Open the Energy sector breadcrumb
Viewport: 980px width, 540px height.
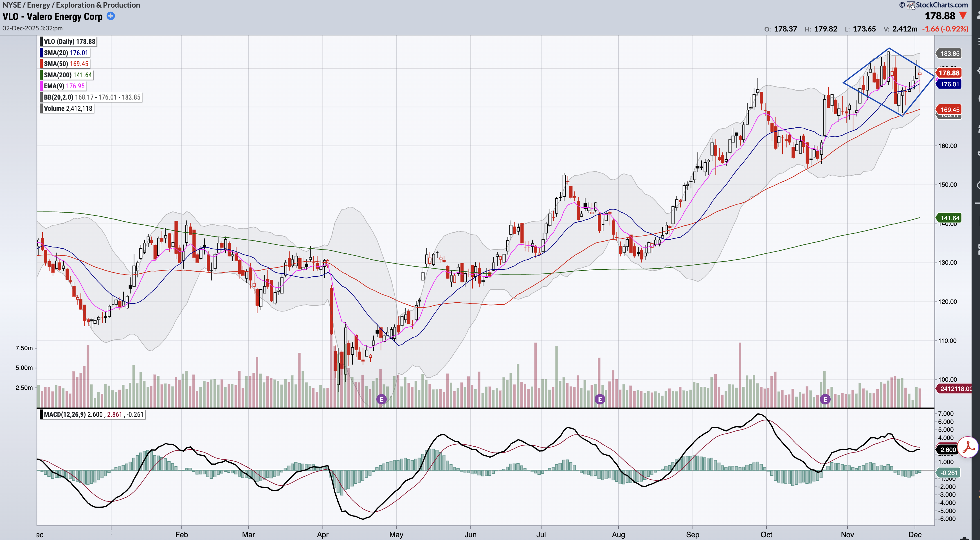39,5
